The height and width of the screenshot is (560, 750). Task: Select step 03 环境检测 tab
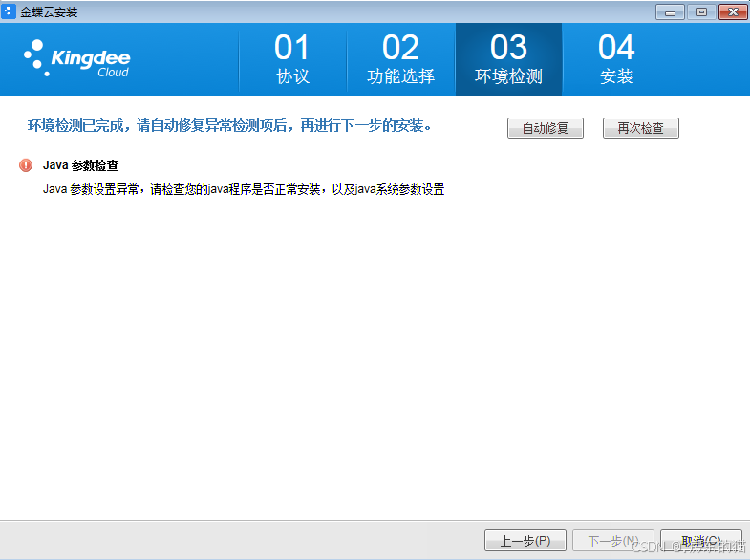(508, 59)
